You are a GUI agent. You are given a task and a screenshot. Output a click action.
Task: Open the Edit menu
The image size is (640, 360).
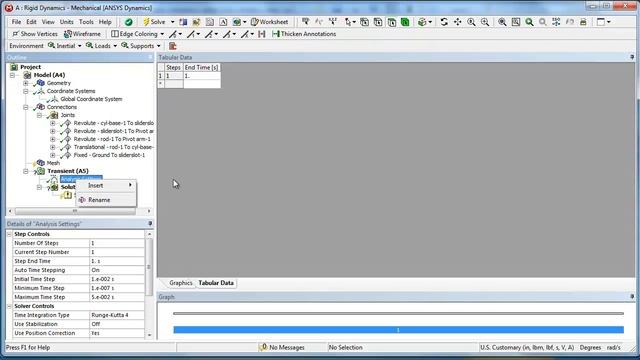pyautogui.click(x=31, y=22)
